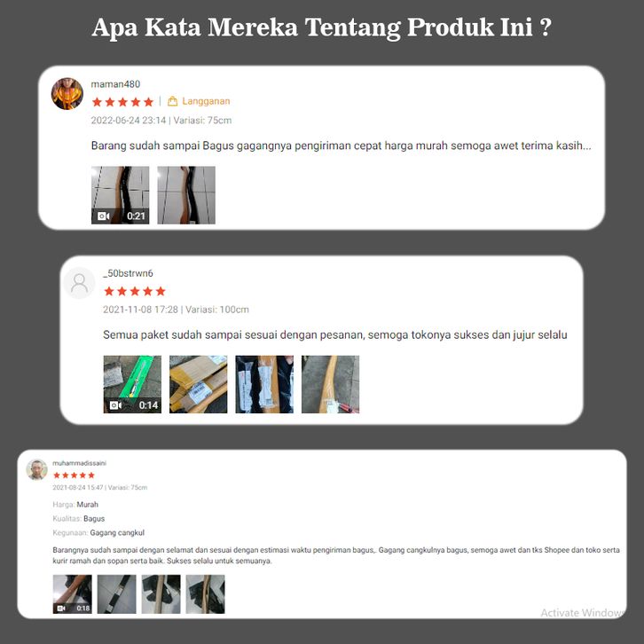
Task: Open _50bstrwn6's default avatar icon
Action: pos(79,283)
